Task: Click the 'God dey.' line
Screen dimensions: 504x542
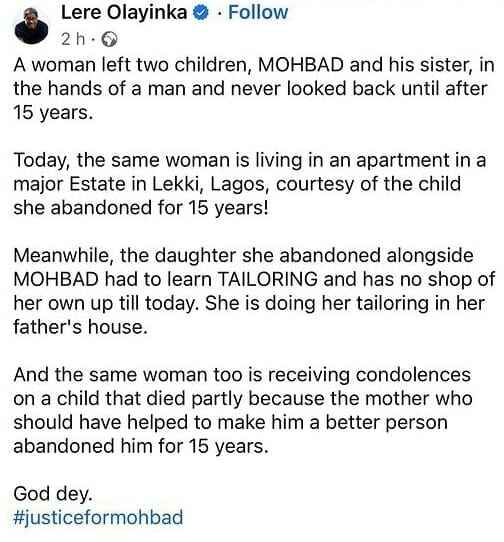Action: pyautogui.click(x=53, y=494)
